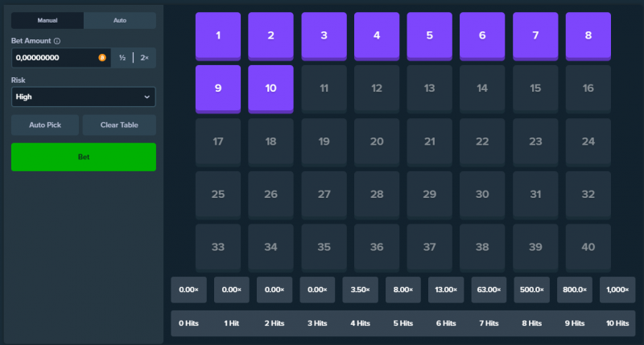Focus the Bet Amount input field
The image size is (644, 345).
point(61,58)
